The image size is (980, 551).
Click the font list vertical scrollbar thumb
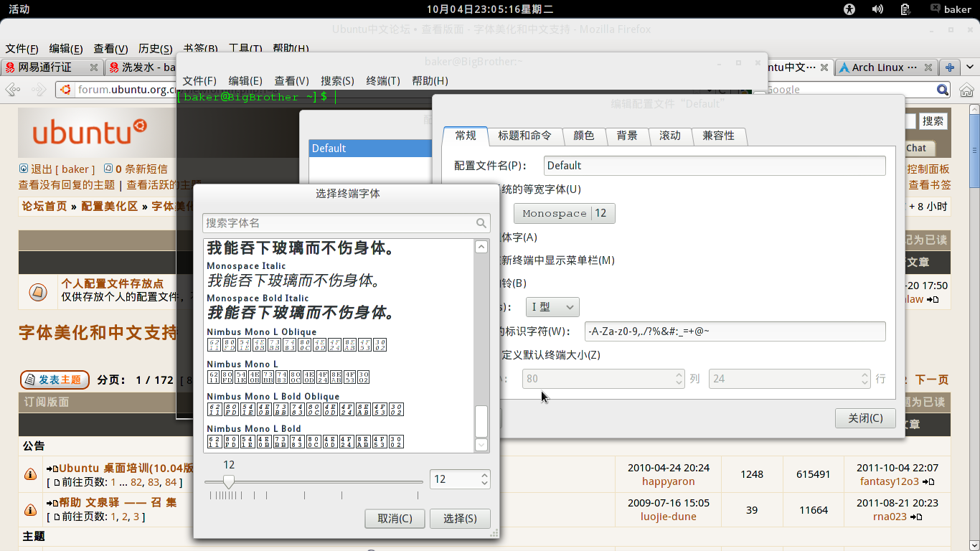(481, 421)
